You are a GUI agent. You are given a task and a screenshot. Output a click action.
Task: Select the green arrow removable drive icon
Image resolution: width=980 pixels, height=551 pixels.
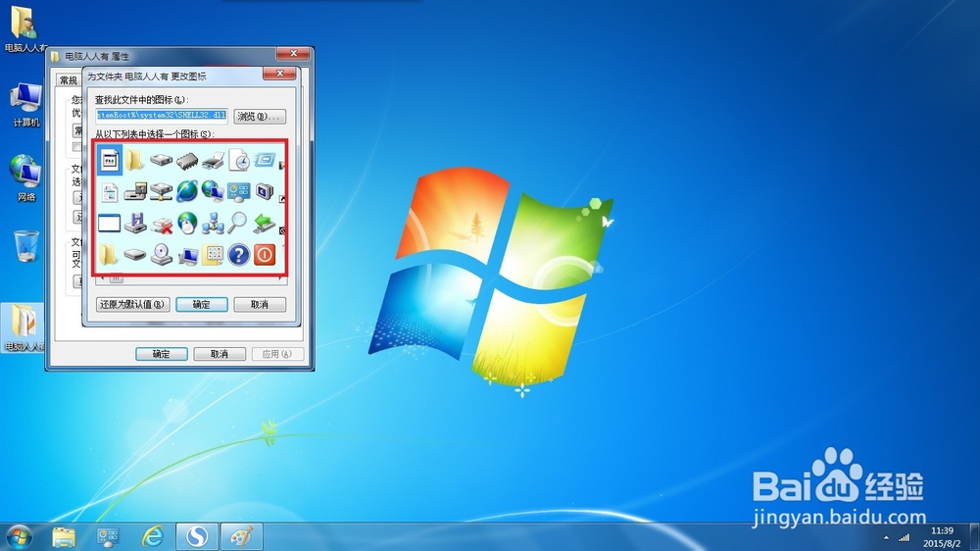(265, 224)
